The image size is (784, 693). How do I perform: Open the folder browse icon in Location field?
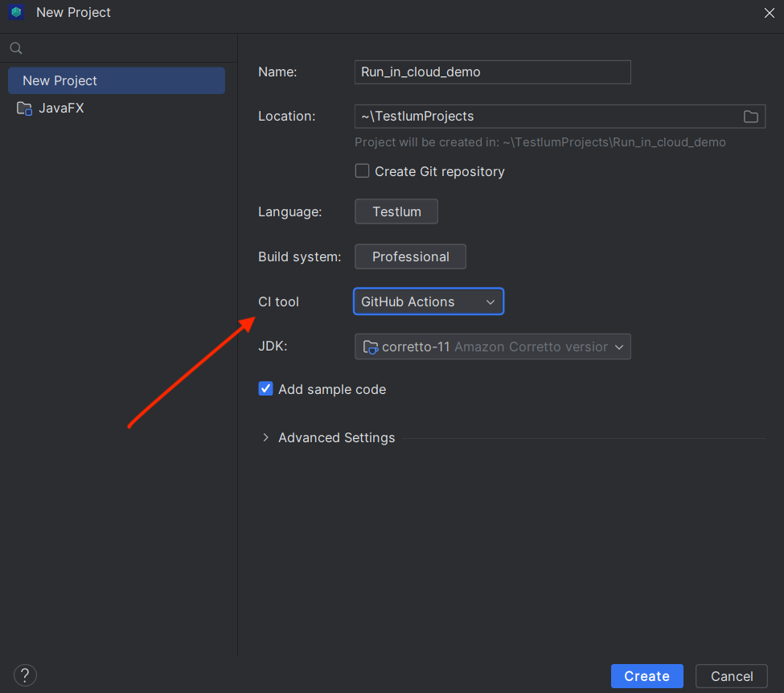[750, 117]
